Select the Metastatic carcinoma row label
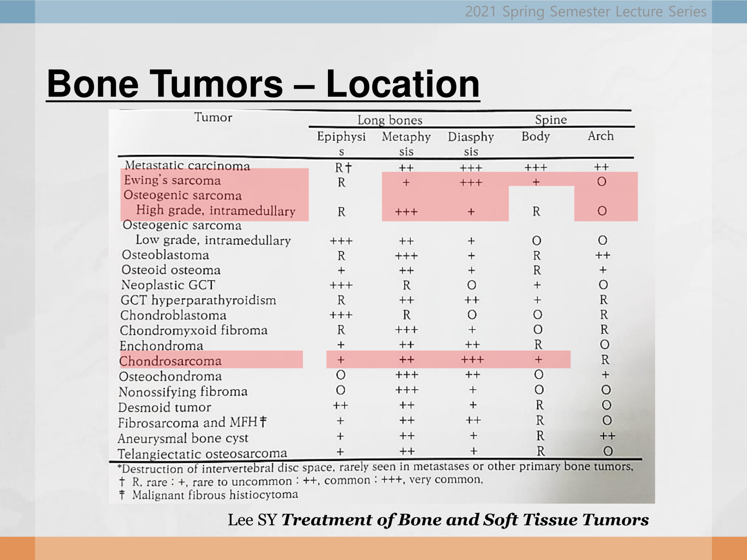Screen dimensions: 747x560 (x=187, y=165)
